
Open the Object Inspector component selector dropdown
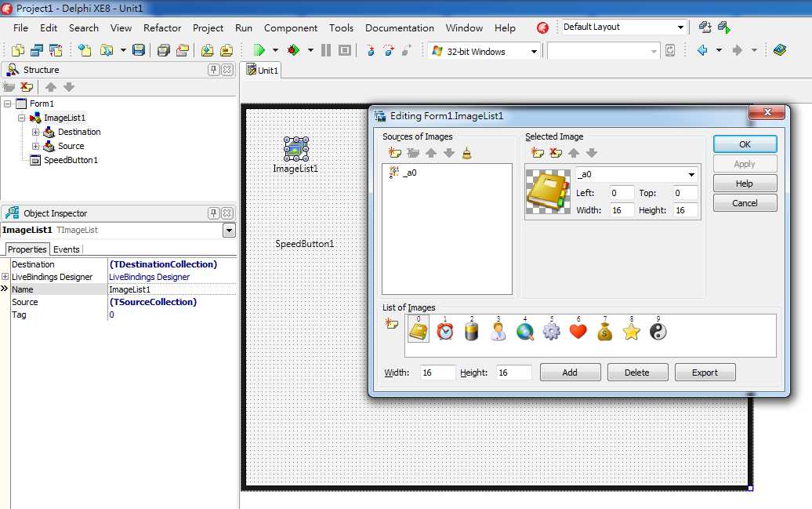tap(229, 230)
